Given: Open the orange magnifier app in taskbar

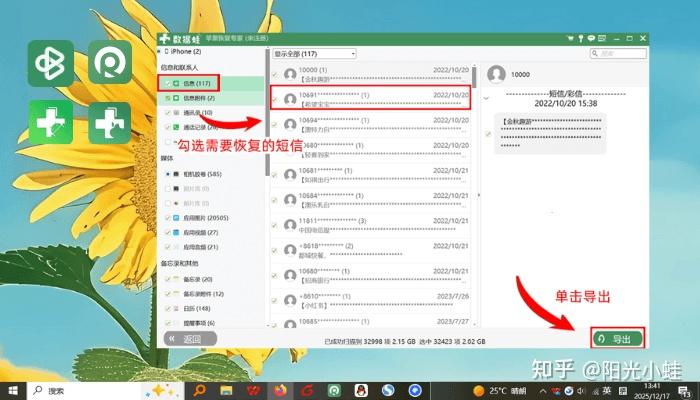Looking at the screenshot, I should point(199,391).
